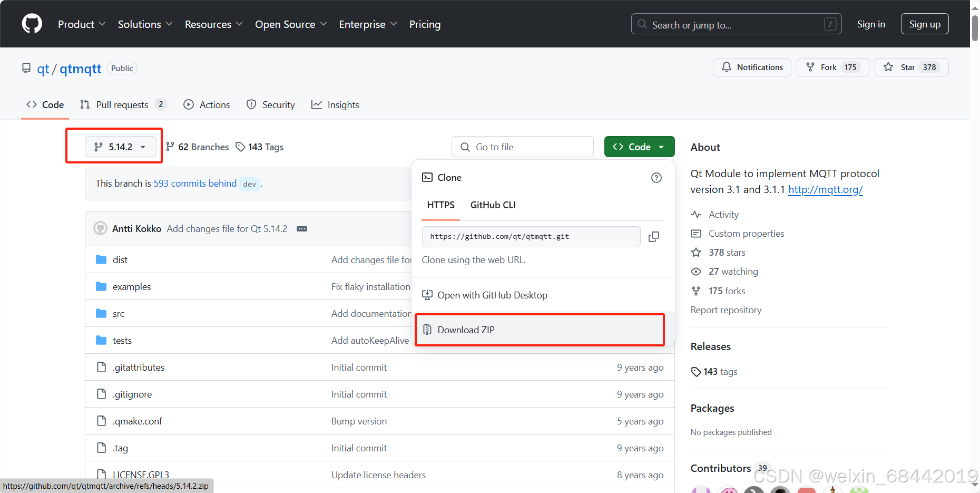Screen dimensions: 980x493
Task: Click the dist folder icon
Action: pyautogui.click(x=101, y=259)
